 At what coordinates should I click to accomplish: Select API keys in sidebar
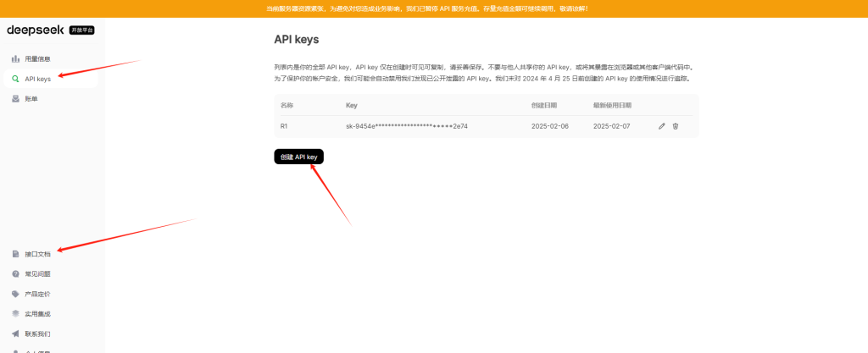click(50, 79)
